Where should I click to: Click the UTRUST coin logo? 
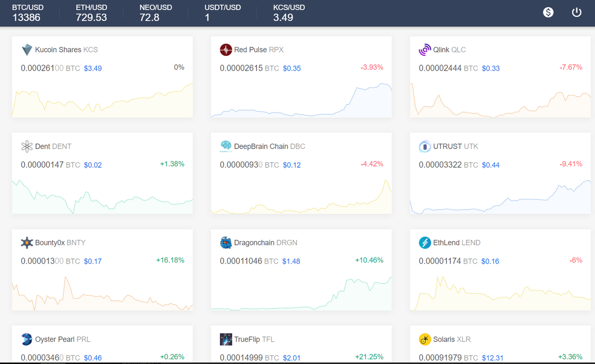coord(425,146)
